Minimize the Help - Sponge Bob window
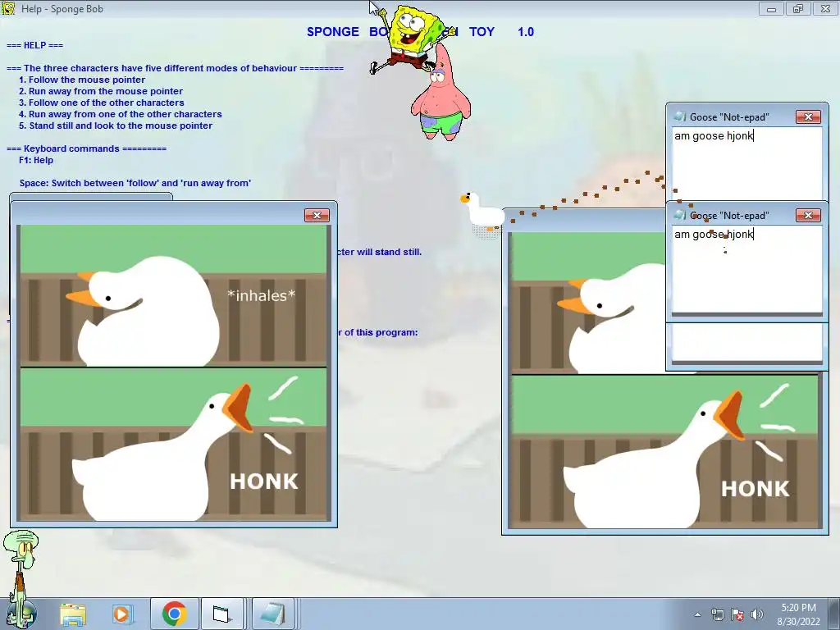The image size is (840, 630). 771,9
